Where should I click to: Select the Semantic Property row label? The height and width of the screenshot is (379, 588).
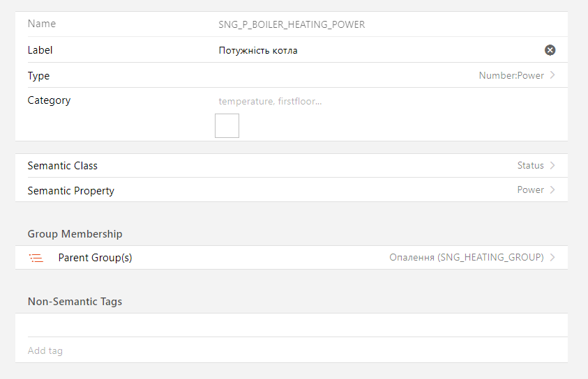tap(71, 190)
